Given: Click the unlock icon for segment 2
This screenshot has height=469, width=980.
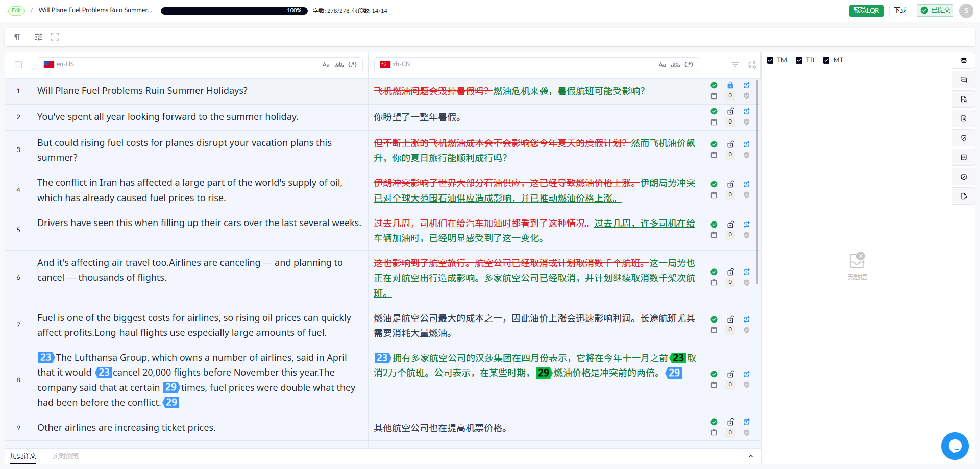Looking at the screenshot, I should pyautogui.click(x=730, y=111).
